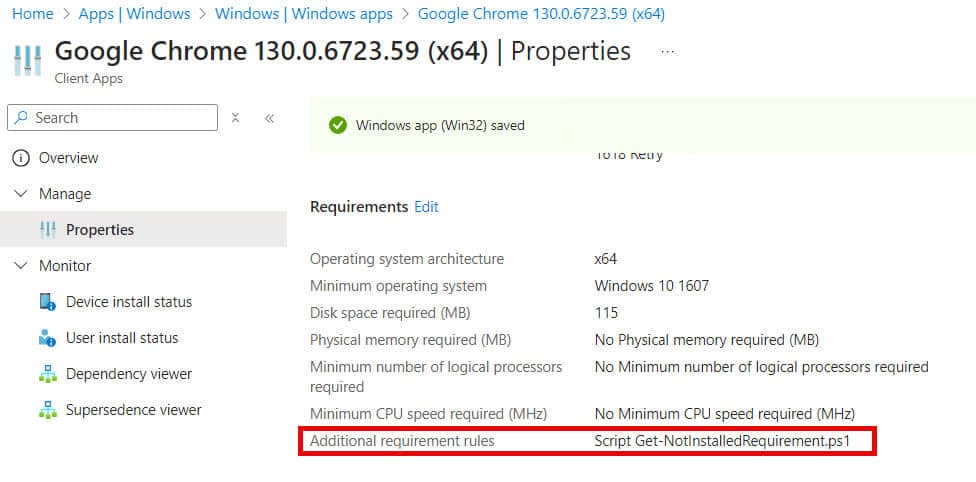Viewport: 976px width, 482px height.
Task: Click the User install status icon
Action: [x=48, y=338]
